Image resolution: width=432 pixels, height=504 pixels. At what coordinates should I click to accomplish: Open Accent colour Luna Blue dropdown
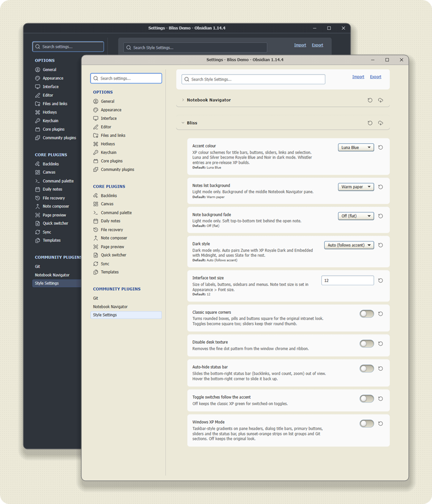[x=356, y=147]
